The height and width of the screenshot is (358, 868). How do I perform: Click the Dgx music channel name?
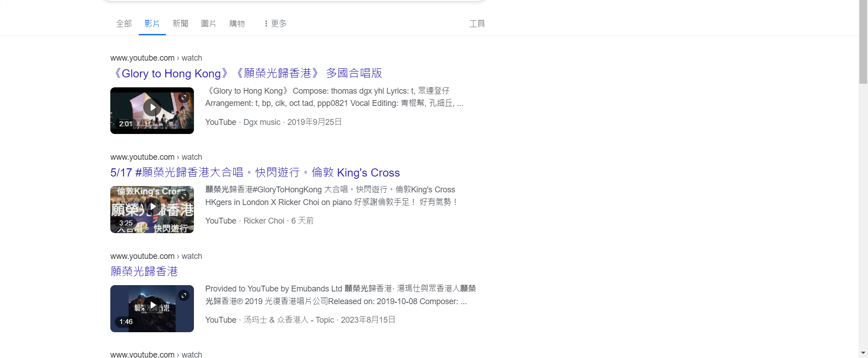click(x=262, y=122)
